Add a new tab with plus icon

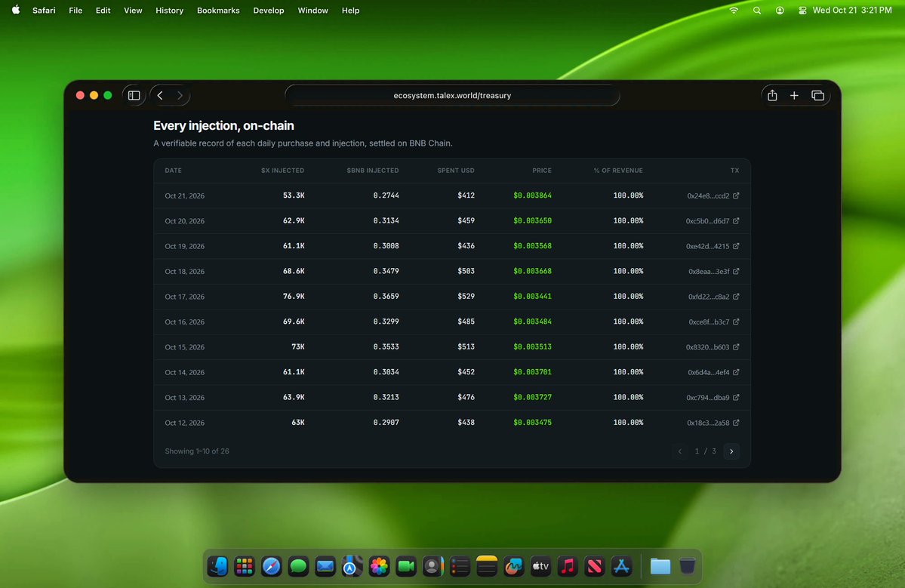tap(794, 95)
